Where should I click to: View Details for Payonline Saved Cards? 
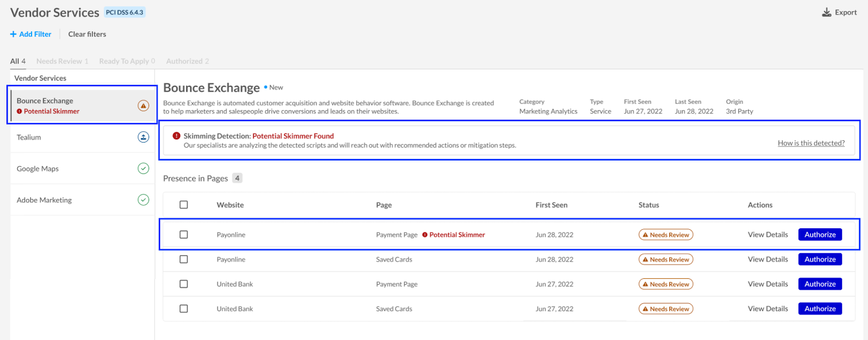(768, 259)
